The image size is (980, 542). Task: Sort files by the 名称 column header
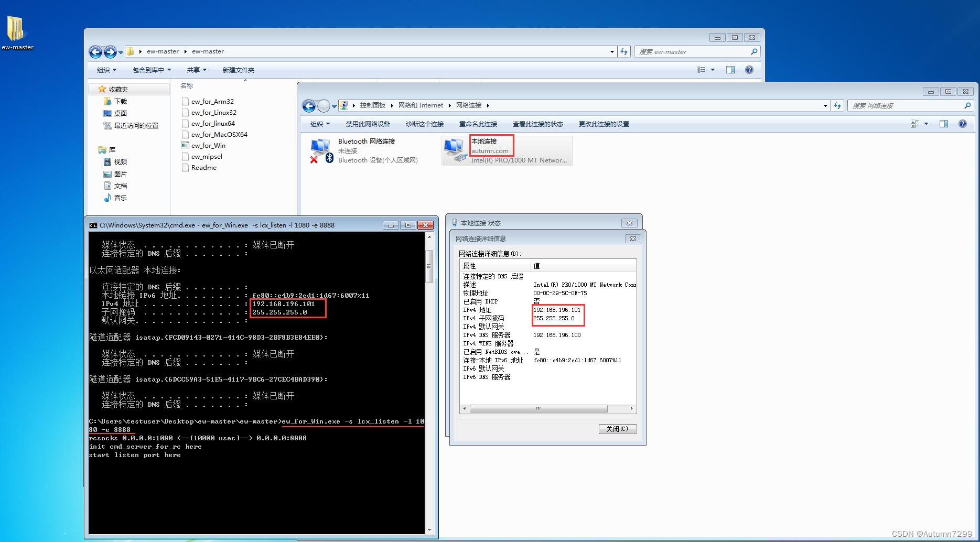coord(187,86)
